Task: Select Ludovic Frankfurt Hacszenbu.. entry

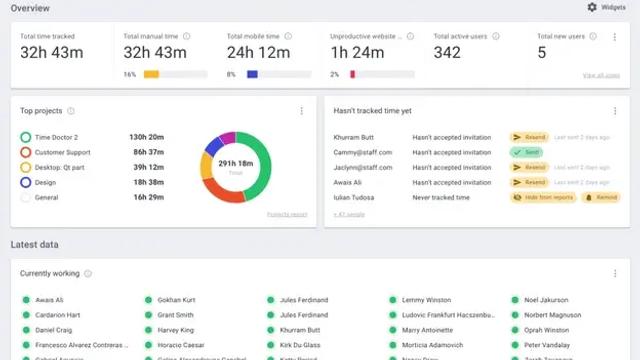Action: [448, 315]
